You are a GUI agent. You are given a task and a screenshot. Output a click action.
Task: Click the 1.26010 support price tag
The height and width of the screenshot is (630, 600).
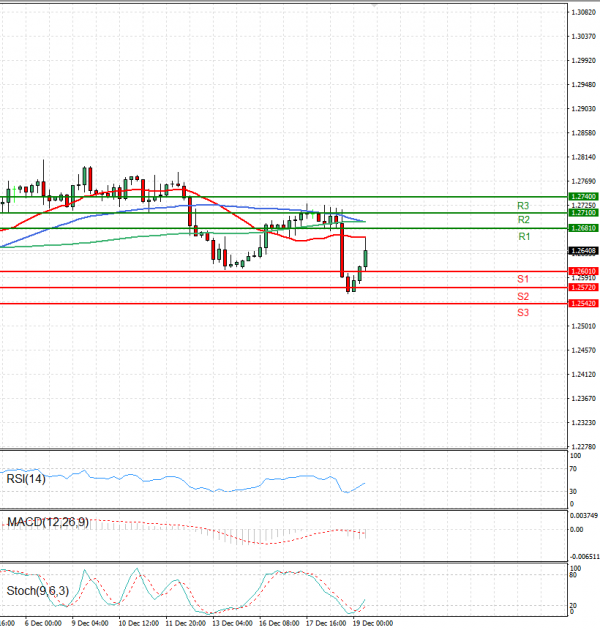point(584,272)
